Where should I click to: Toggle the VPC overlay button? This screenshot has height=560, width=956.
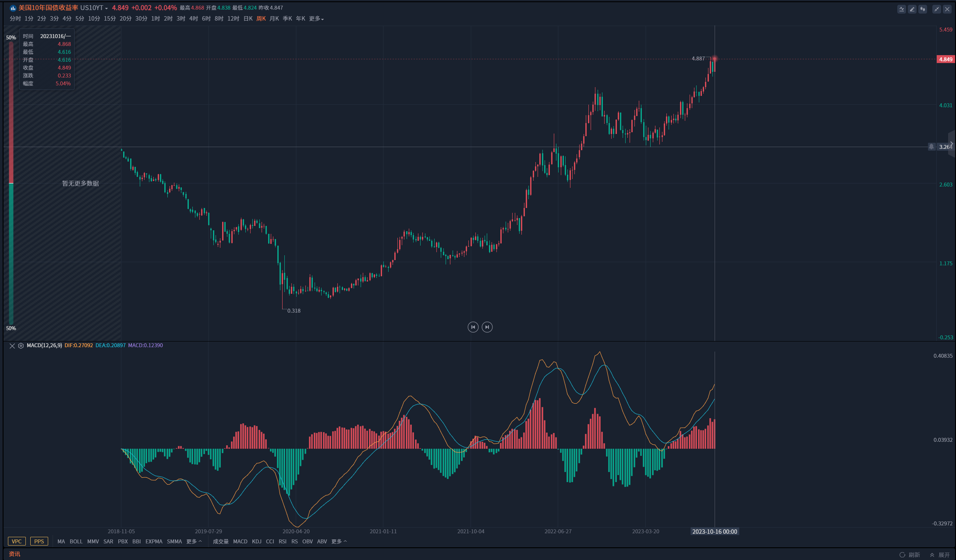point(17,542)
